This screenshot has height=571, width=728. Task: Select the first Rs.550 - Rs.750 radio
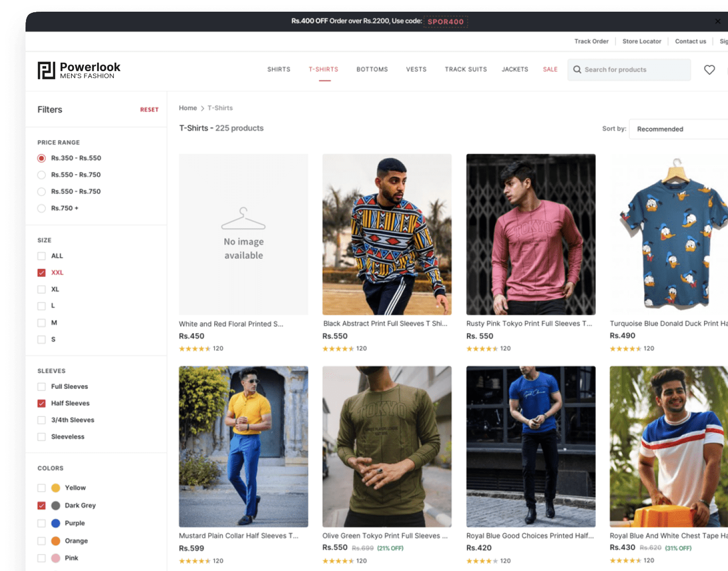click(41, 175)
